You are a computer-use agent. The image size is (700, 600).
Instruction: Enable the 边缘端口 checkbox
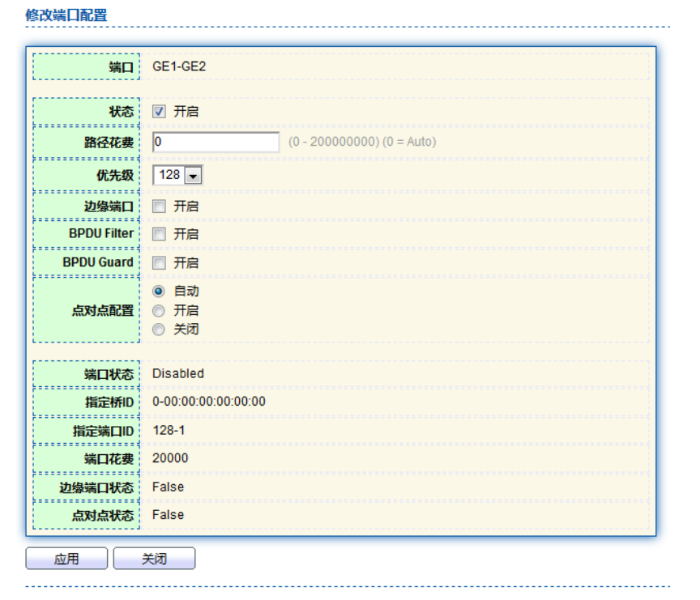(160, 206)
